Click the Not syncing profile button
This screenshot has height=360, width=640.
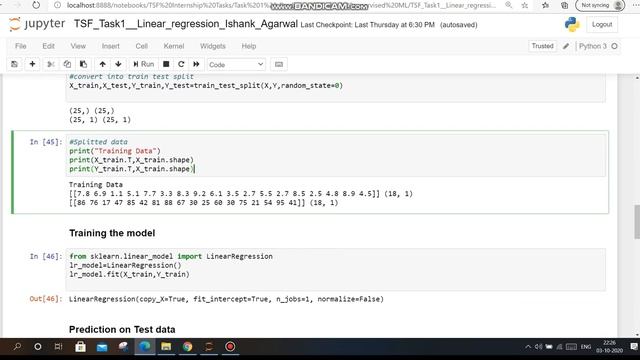(x=600, y=5)
